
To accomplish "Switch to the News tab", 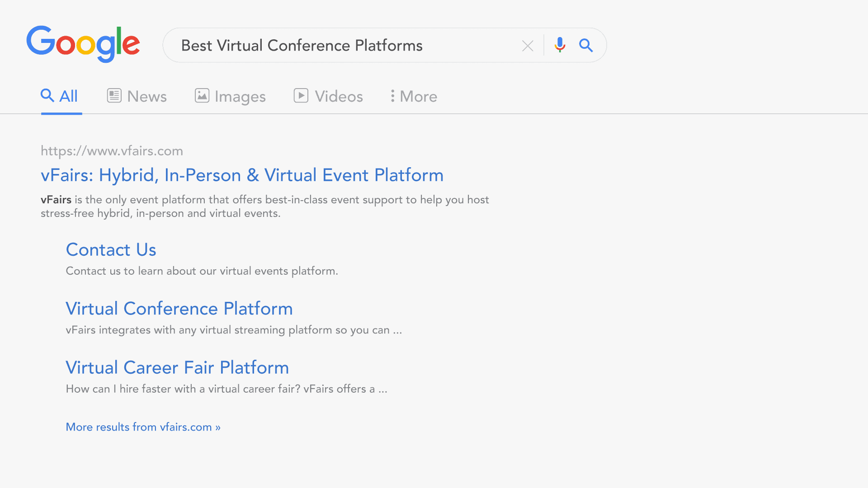I will 137,96.
